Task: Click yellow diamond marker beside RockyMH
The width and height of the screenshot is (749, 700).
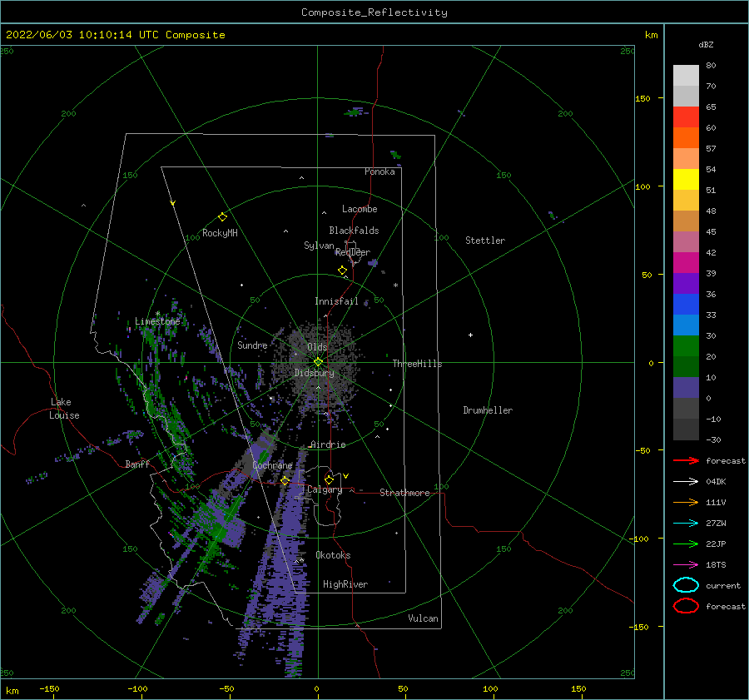Action: point(222,217)
